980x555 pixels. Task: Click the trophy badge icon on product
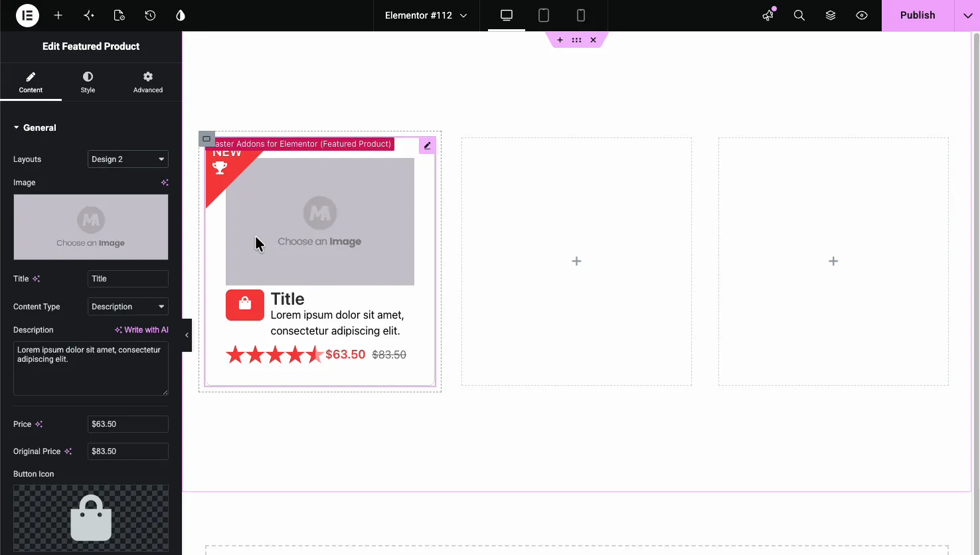coord(220,168)
